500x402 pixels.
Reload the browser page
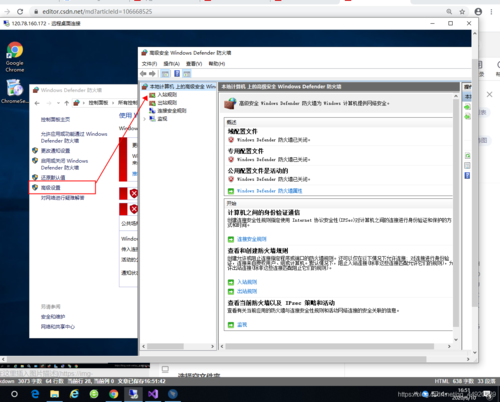click(x=20, y=12)
